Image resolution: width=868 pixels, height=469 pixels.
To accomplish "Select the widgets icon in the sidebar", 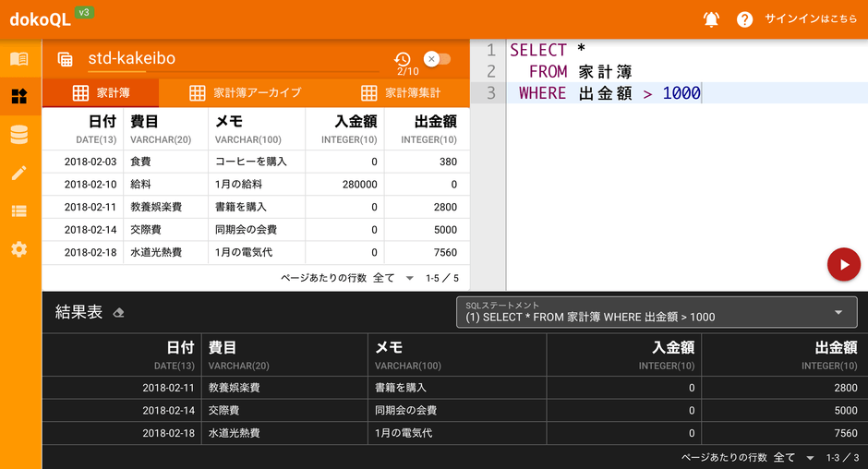I will click(19, 96).
